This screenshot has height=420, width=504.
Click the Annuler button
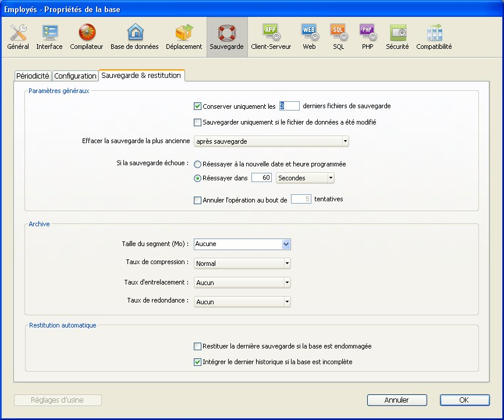pyautogui.click(x=397, y=400)
